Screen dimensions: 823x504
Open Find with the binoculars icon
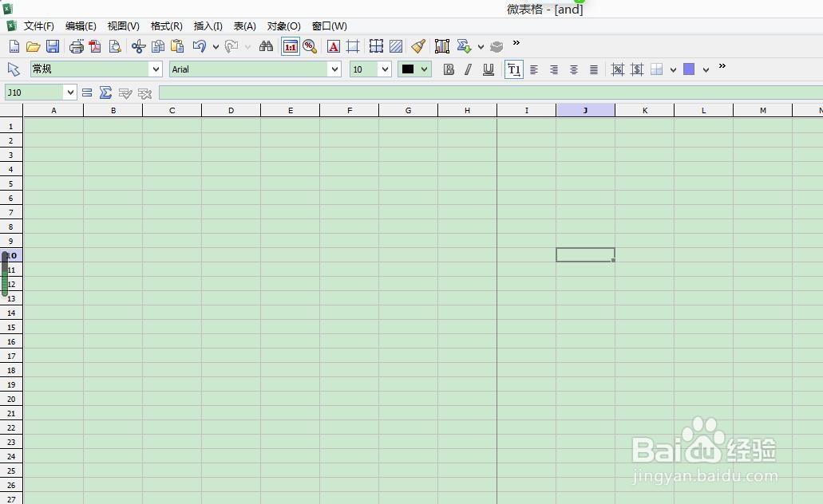click(x=266, y=47)
